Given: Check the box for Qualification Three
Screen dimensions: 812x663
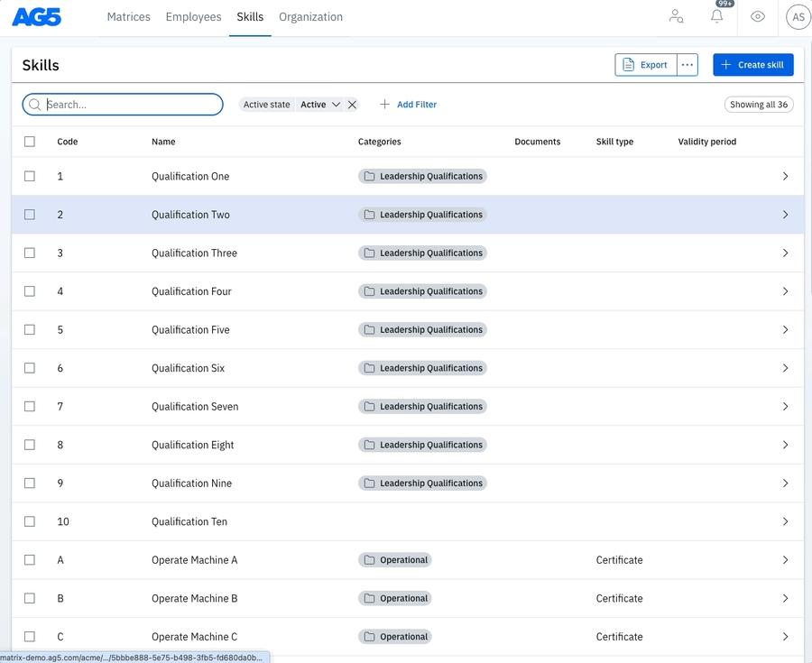Looking at the screenshot, I should coord(30,253).
